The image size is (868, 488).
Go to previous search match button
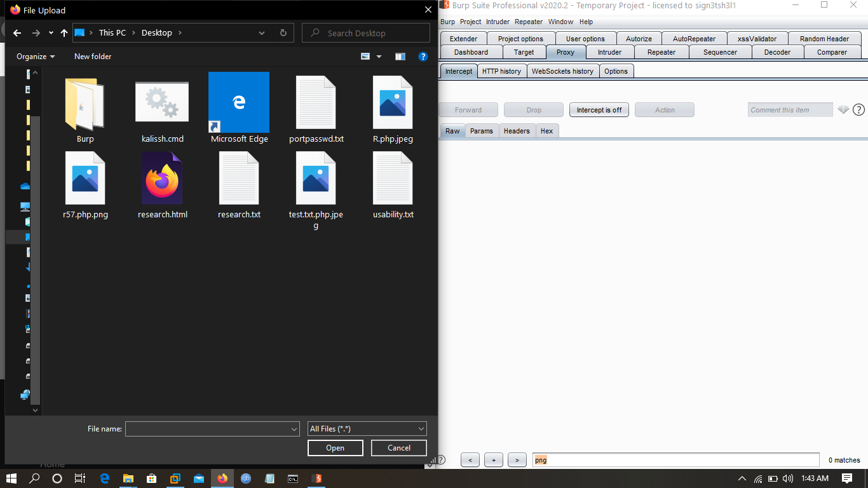tap(470, 460)
